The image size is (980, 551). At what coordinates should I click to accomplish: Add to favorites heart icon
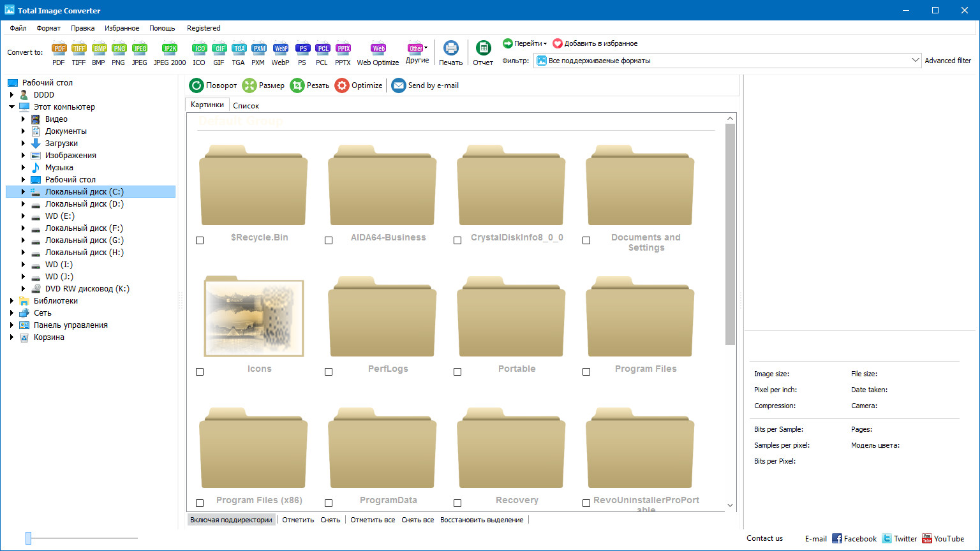(558, 43)
